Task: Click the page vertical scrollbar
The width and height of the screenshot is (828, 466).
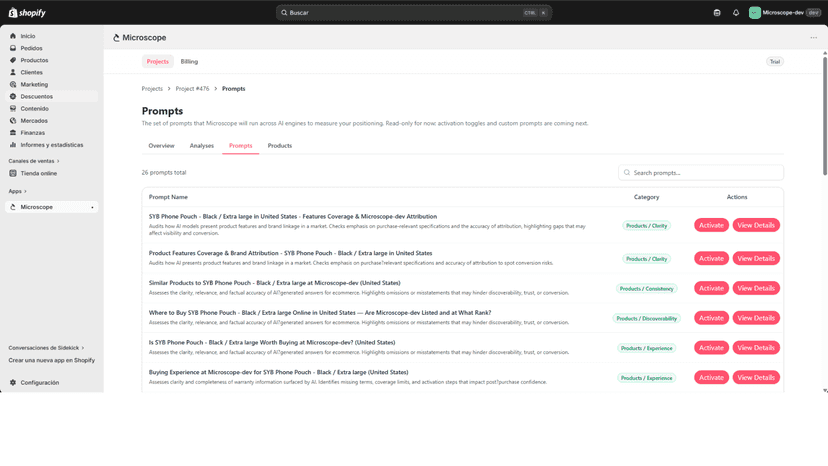Action: click(825, 114)
